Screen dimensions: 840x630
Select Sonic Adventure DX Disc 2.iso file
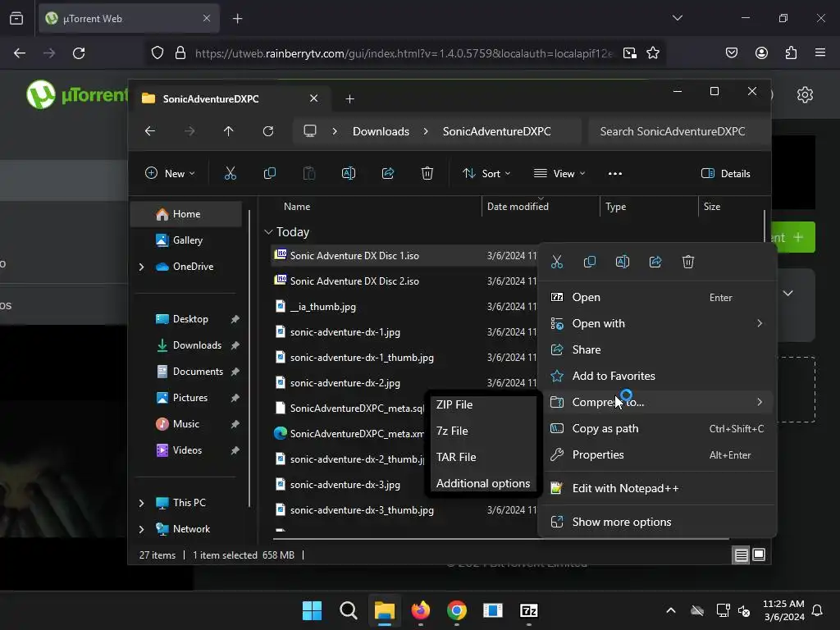(x=354, y=281)
